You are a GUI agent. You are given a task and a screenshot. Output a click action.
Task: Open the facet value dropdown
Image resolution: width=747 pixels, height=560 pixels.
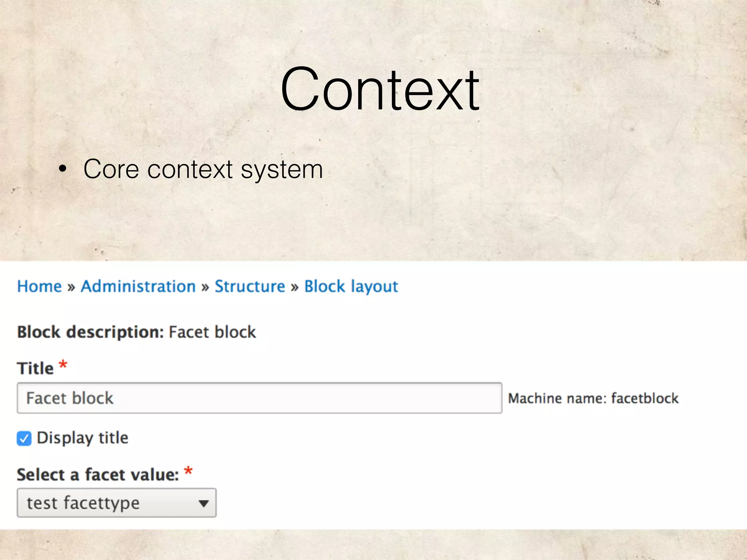coord(116,503)
